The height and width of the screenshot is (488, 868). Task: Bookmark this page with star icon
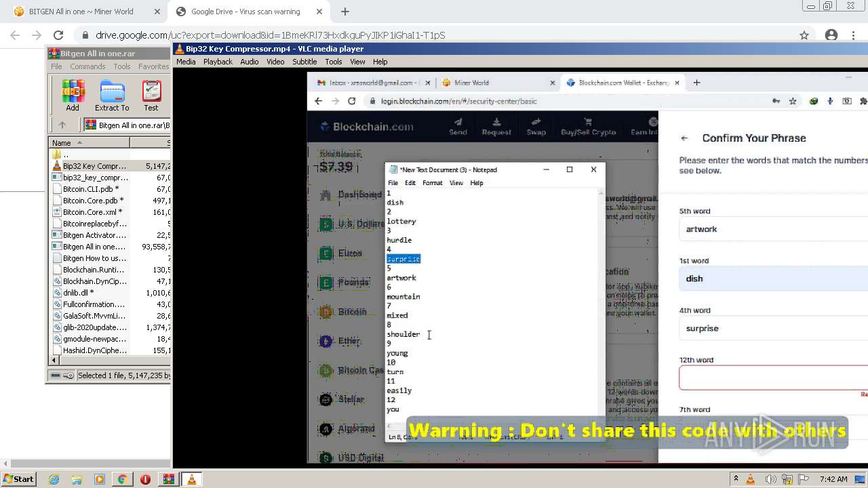(804, 35)
